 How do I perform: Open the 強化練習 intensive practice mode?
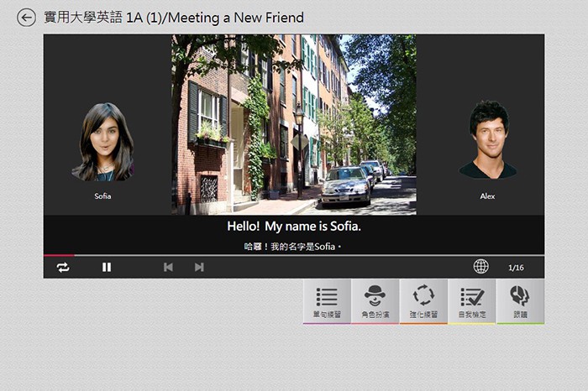pos(423,301)
